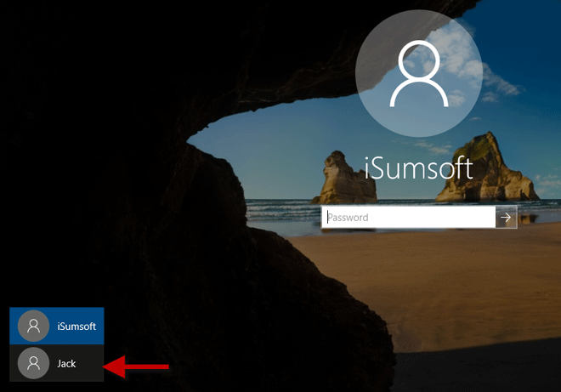561x392 pixels.
Task: Click the sandy beach area of the wallpaper
Action: [x=447, y=287]
